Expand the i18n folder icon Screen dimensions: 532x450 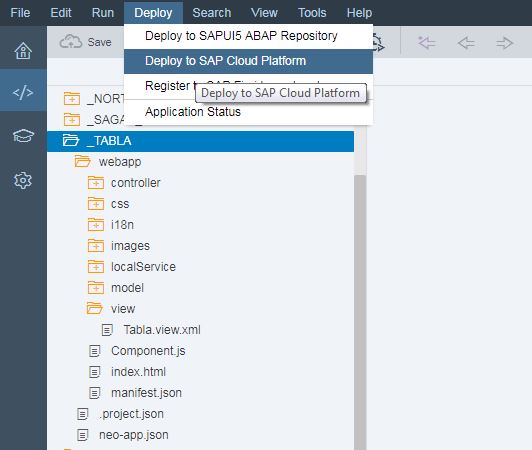coord(96,225)
